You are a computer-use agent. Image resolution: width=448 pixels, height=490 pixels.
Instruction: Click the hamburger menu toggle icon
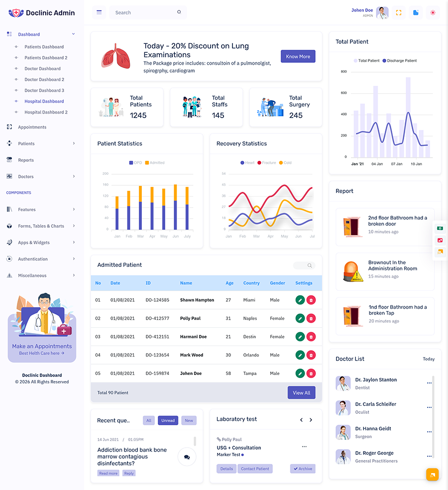pos(99,12)
